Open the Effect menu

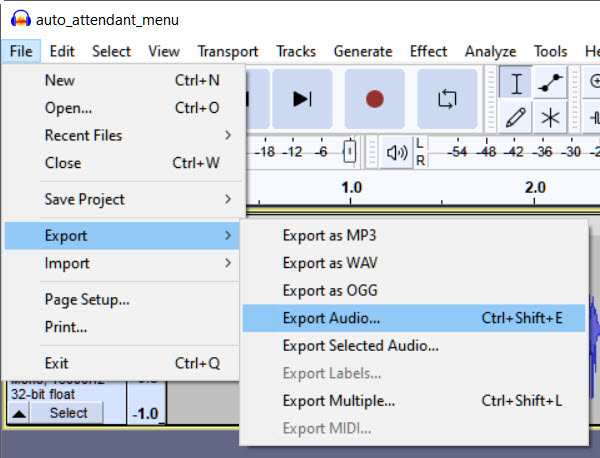[429, 51]
